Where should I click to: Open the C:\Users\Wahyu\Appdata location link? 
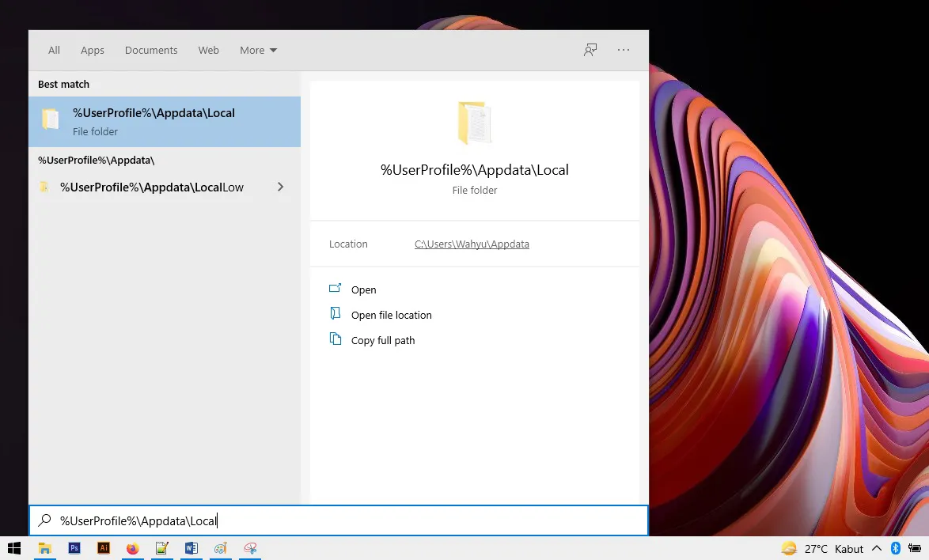(x=472, y=244)
